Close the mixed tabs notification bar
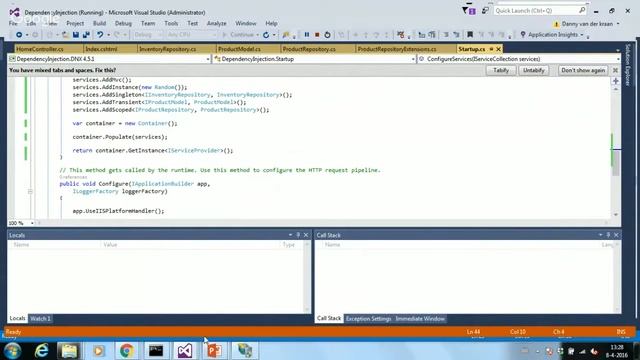 click(x=615, y=70)
